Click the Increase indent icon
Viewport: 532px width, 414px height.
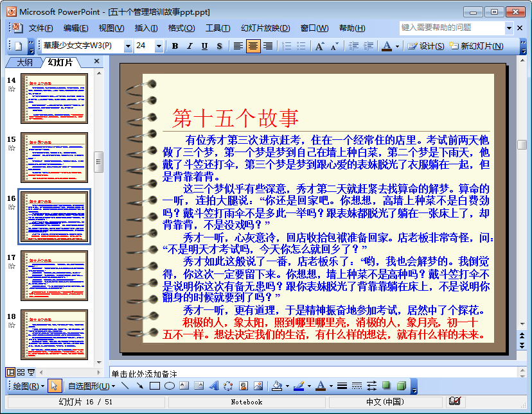tap(368, 46)
